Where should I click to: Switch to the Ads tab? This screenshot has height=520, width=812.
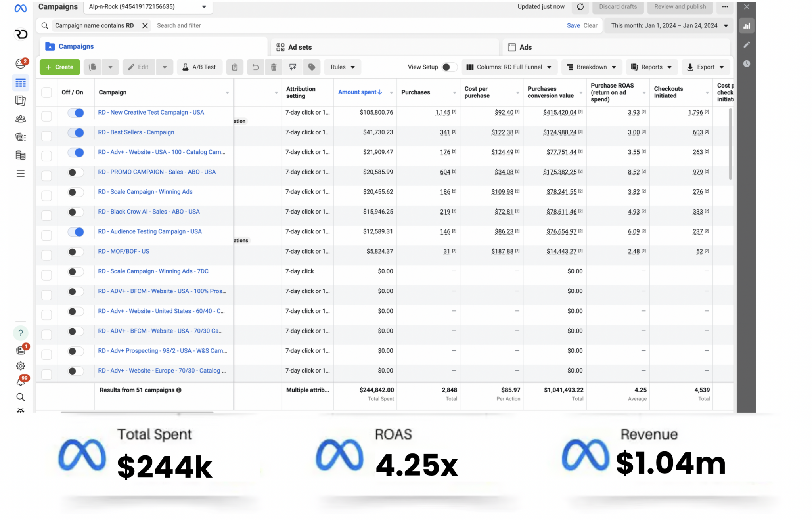[616, 47]
